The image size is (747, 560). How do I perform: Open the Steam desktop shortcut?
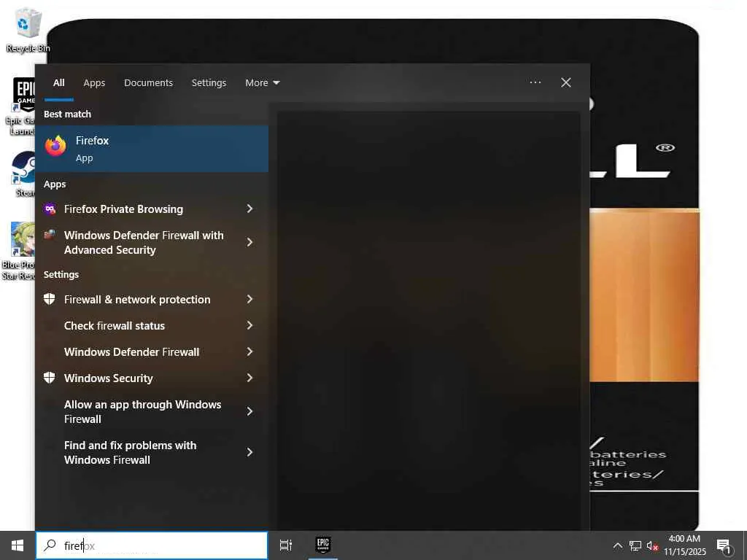click(x=23, y=174)
